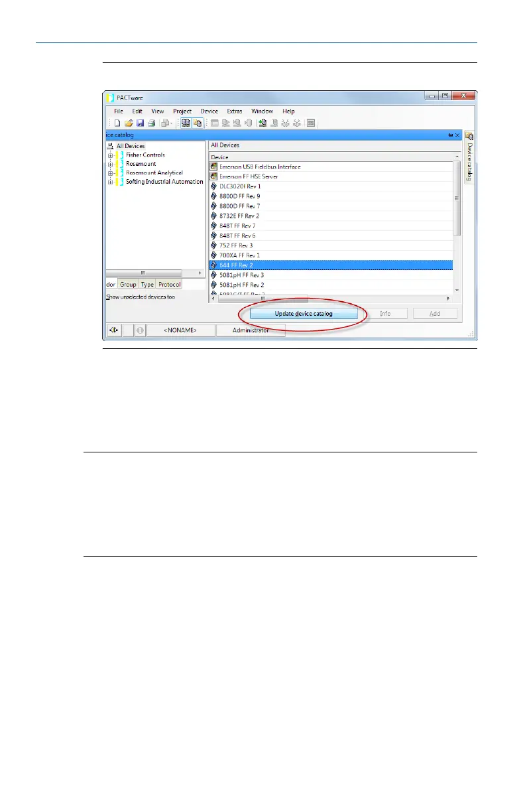Toggle Show unselected devices too option
The height and width of the screenshot is (812, 525).
[141, 297]
